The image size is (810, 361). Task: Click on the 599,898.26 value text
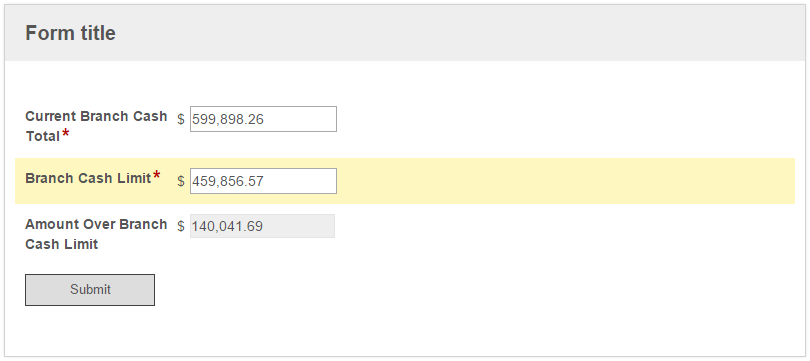[228, 119]
